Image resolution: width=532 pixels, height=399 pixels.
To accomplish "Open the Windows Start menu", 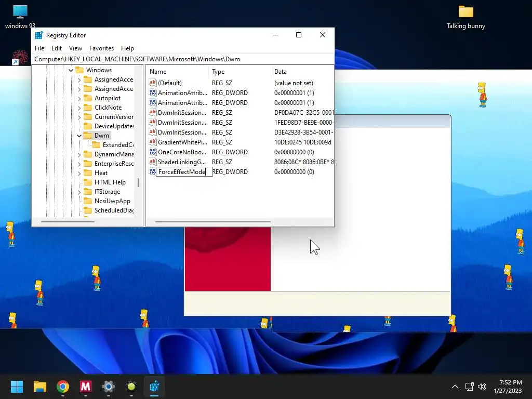I will click(17, 387).
